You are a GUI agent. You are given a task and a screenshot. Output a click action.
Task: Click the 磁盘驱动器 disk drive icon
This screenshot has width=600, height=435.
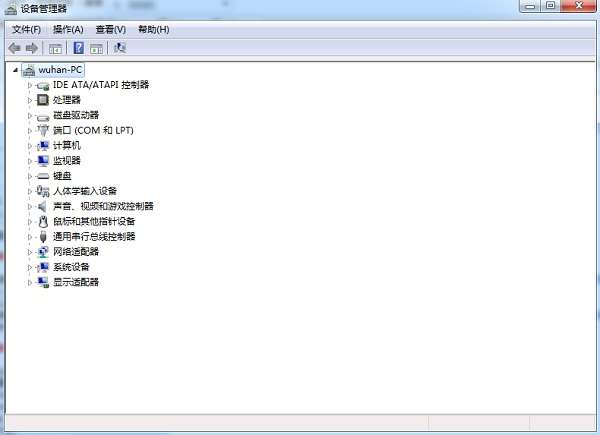click(x=43, y=116)
